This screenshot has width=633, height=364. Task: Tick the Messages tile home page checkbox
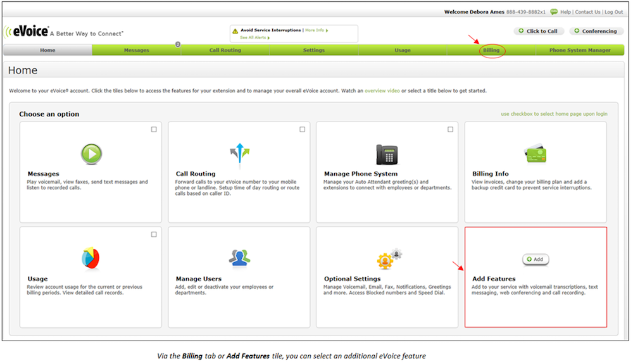(154, 130)
